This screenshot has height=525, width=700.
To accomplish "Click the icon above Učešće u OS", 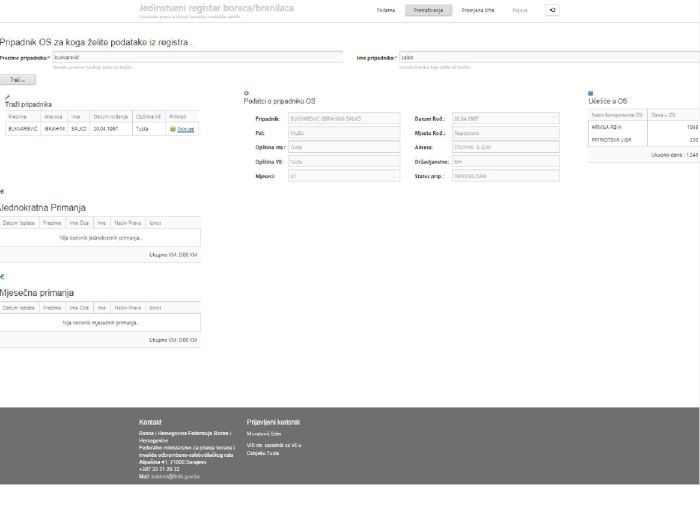I will (590, 93).
